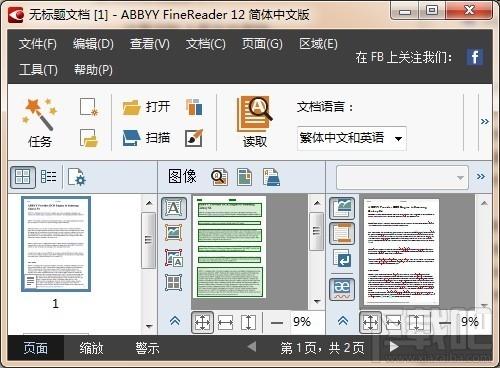The image size is (500, 368).
Task: Click the image pane 9% zoom field
Action: coord(302,322)
